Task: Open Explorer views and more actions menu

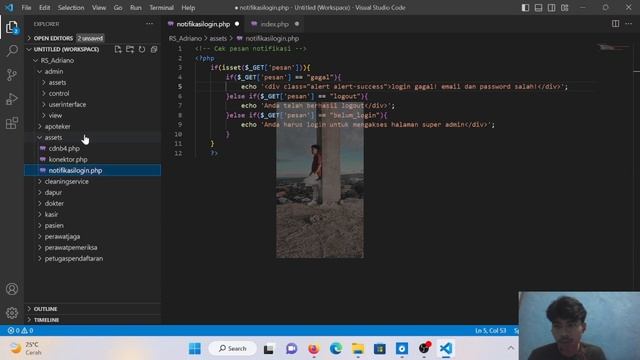Action: point(150,24)
